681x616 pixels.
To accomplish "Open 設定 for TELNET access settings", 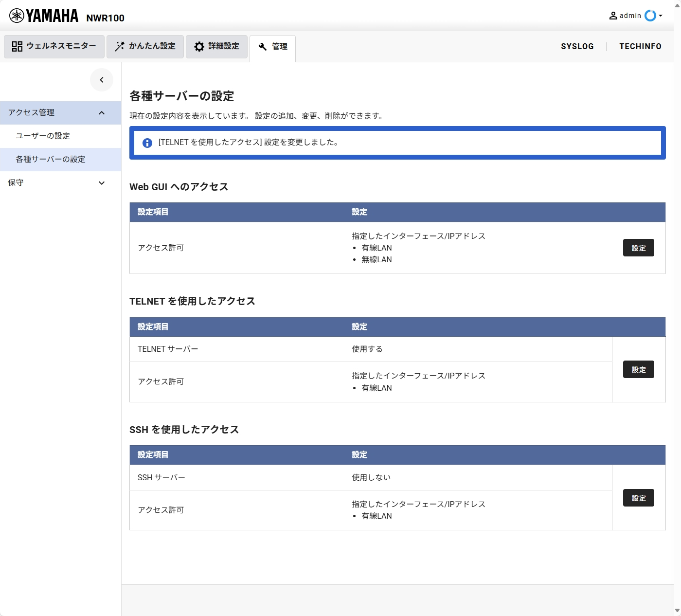I will (x=638, y=369).
